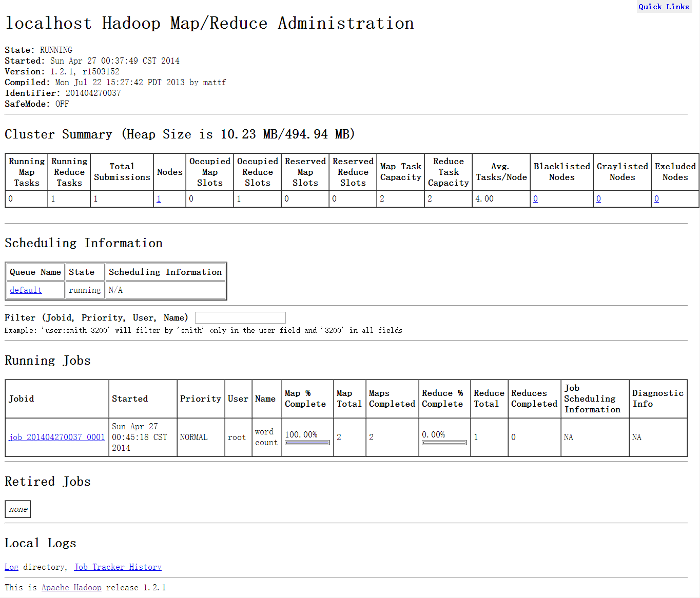Click the Nodes count link in Cluster Summary
The image size is (700, 598).
point(159,199)
